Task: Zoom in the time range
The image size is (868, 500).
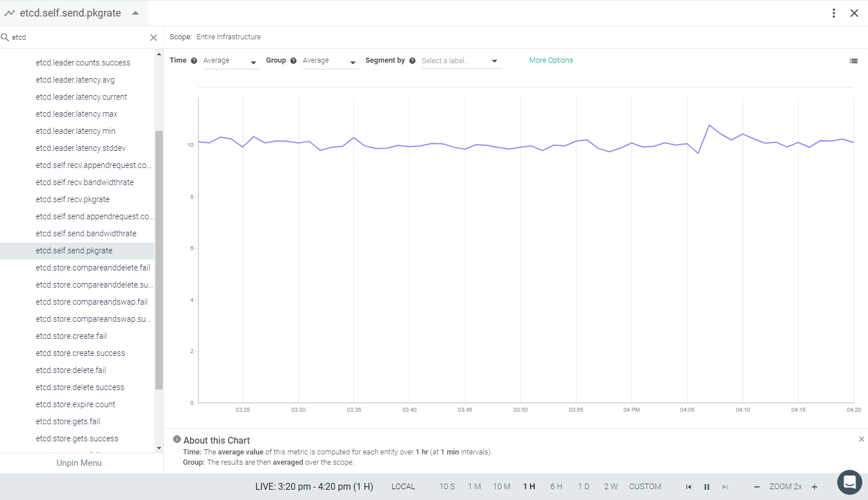Action: click(814, 487)
